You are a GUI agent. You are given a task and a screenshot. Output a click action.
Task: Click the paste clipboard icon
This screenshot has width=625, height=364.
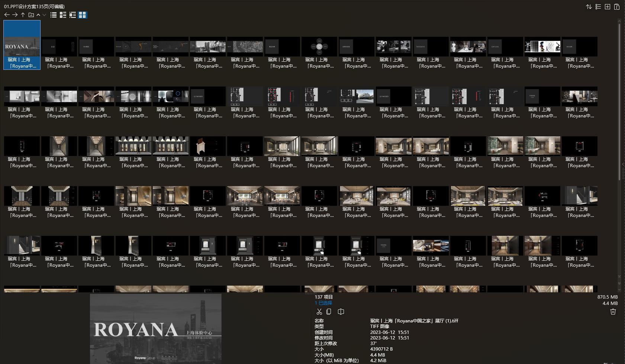click(616, 7)
